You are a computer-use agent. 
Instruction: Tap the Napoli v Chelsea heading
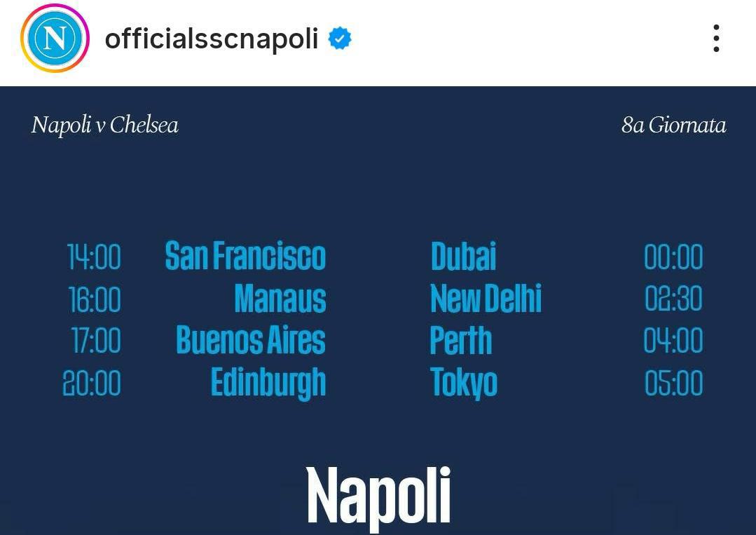pos(105,126)
